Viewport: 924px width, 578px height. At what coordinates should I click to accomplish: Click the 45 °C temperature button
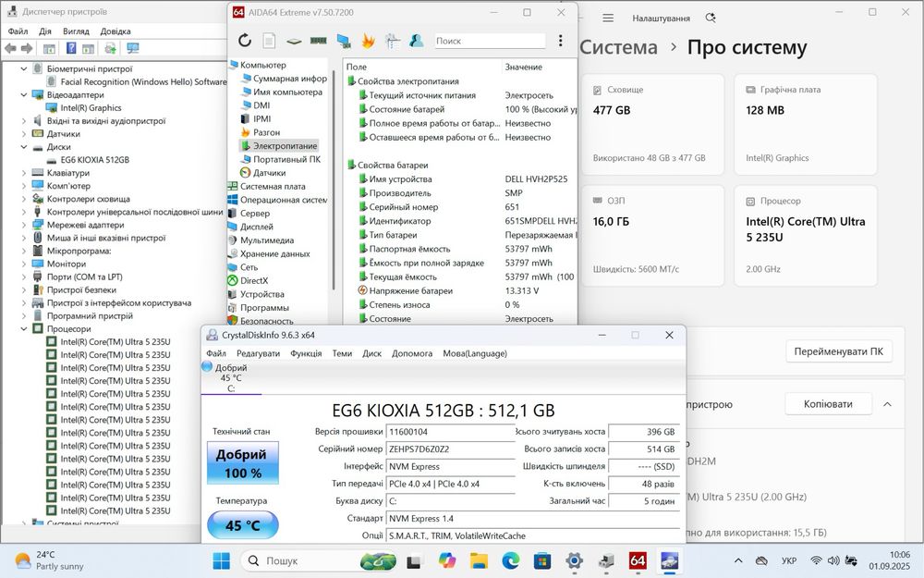point(243,525)
